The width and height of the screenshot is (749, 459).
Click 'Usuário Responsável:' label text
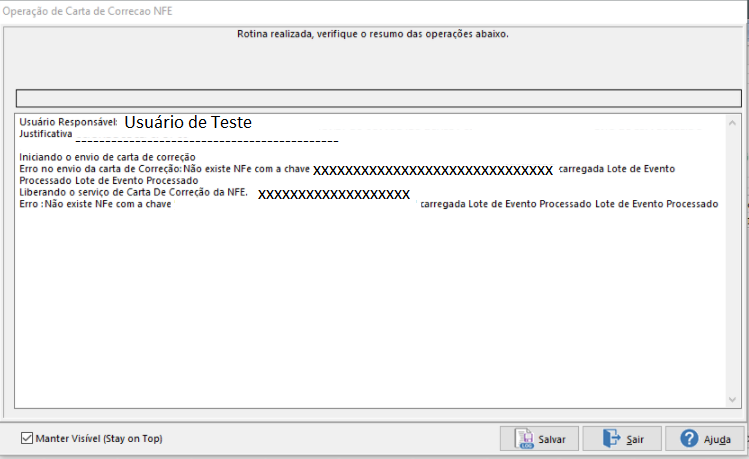coord(68,122)
